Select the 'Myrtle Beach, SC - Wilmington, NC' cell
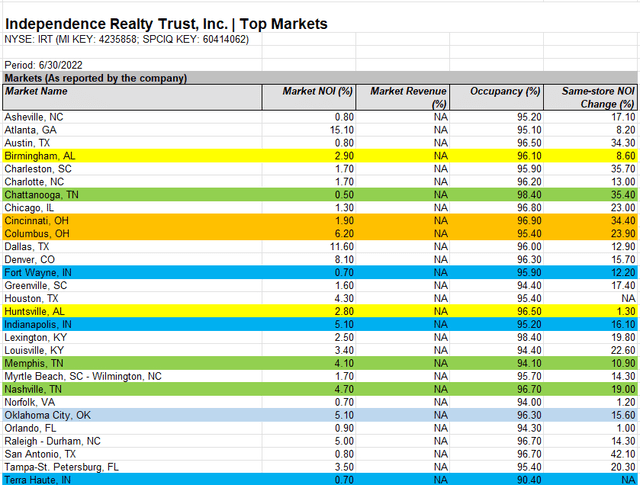Image resolution: width=640 pixels, height=485 pixels. (x=132, y=376)
